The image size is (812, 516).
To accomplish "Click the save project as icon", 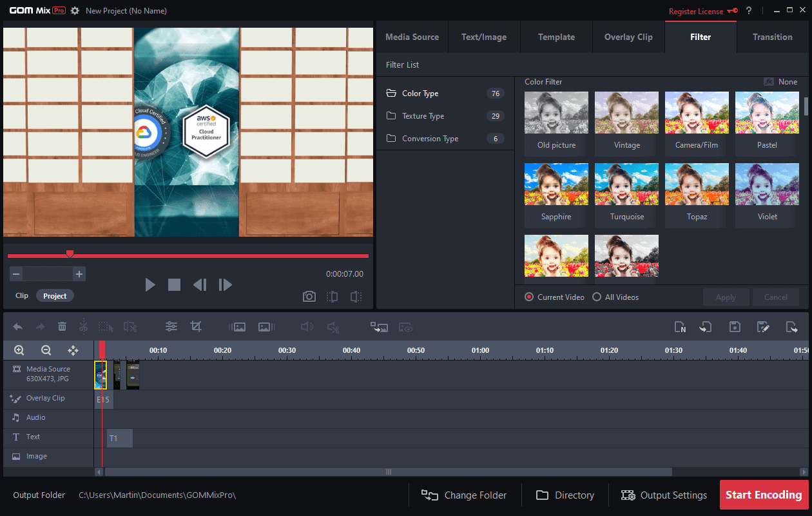I will (x=764, y=327).
